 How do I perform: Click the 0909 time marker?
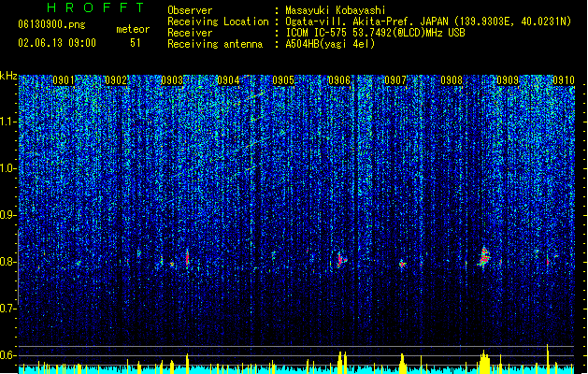[x=508, y=80]
